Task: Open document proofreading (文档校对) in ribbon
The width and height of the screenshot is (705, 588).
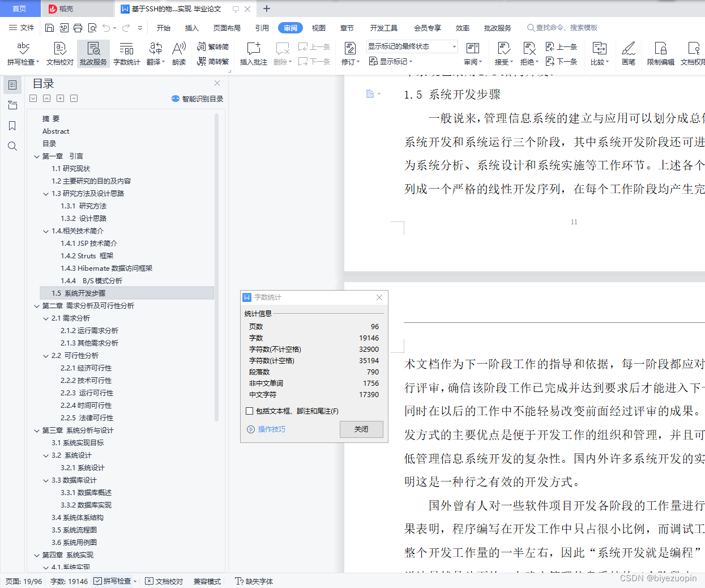Action: (60, 54)
